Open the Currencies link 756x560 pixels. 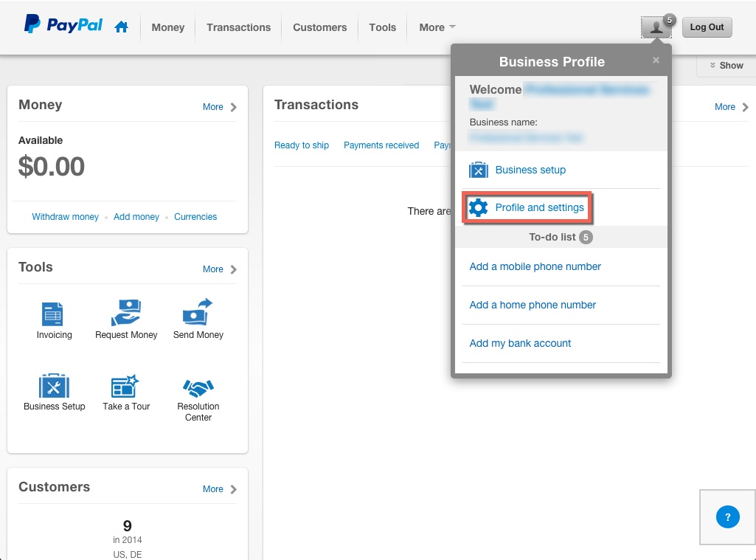pyautogui.click(x=195, y=217)
